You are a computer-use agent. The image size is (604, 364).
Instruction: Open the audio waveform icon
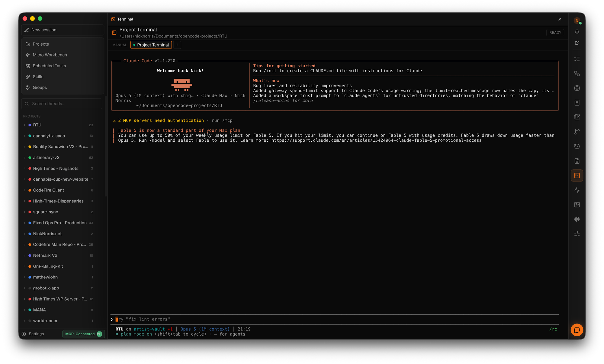click(x=577, y=219)
